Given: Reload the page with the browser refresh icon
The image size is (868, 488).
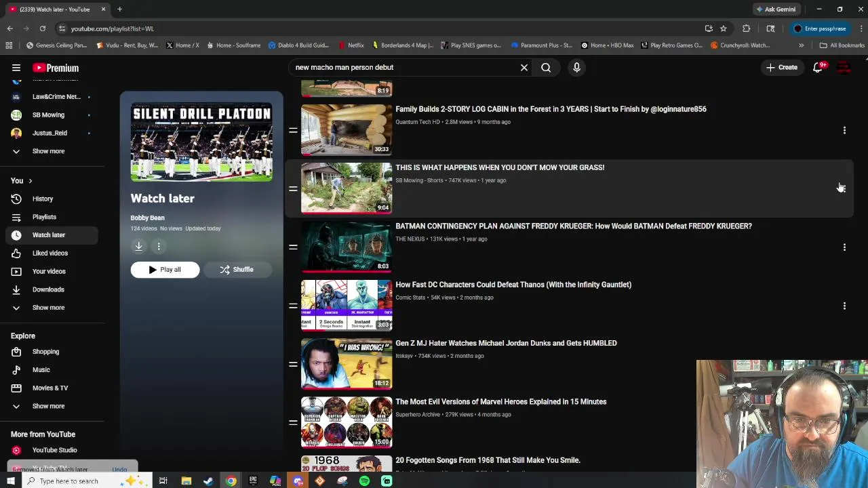Looking at the screenshot, I should tap(42, 28).
